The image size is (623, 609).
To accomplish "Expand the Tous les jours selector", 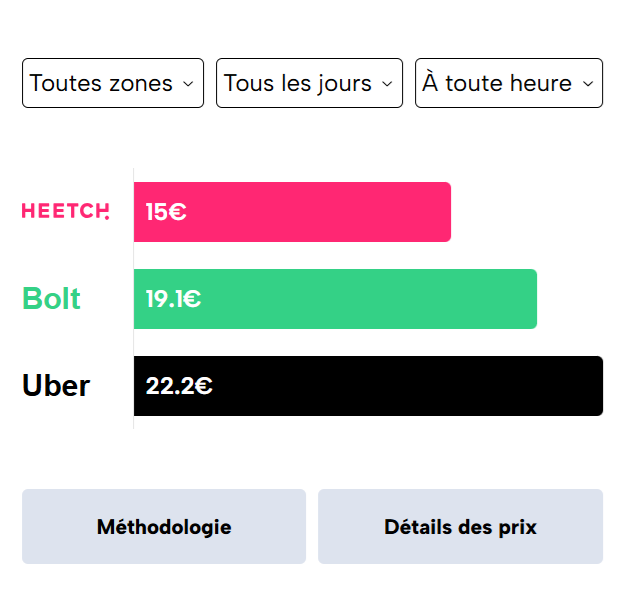I will (x=310, y=83).
